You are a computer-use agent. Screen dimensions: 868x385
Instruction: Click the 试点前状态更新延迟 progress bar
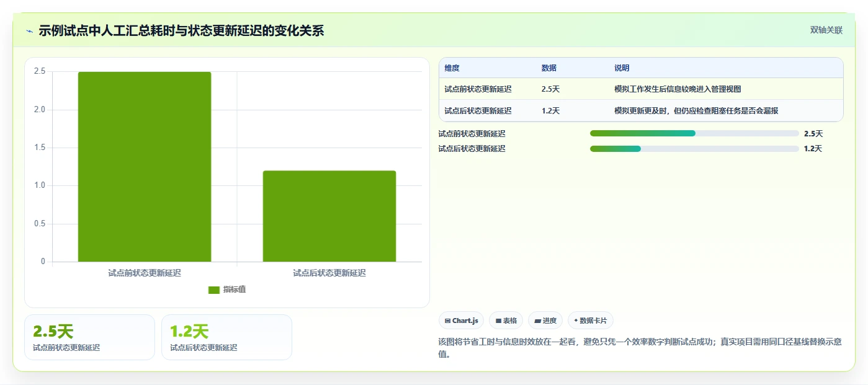coord(694,133)
